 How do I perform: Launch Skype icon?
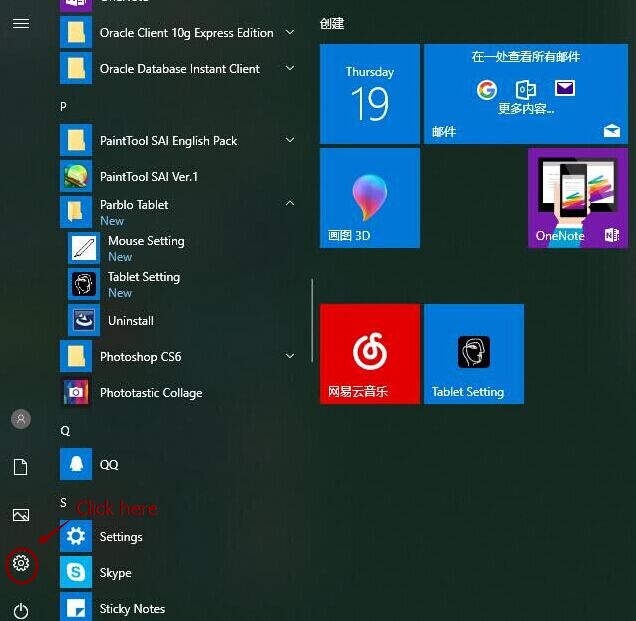click(x=76, y=572)
